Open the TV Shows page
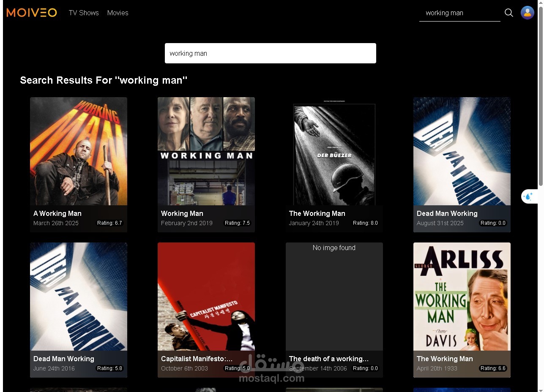The width and height of the screenshot is (544, 392). (84, 13)
